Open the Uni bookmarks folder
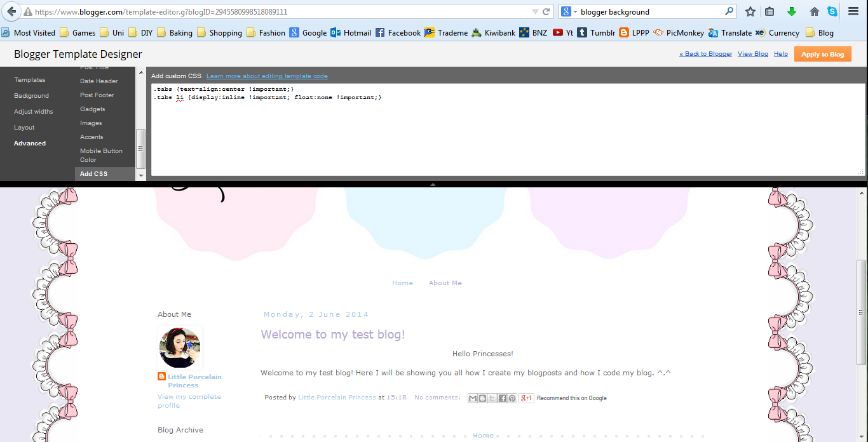The width and height of the screenshot is (868, 442). tap(111, 33)
